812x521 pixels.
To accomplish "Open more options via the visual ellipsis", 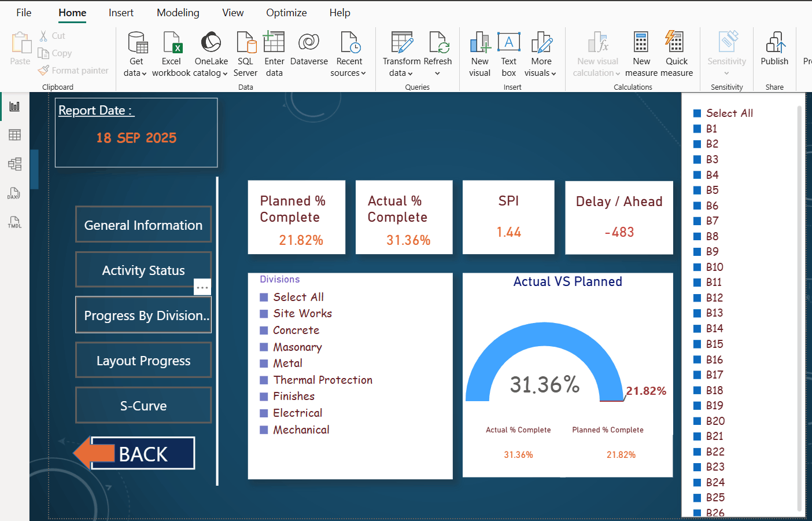I will [202, 287].
